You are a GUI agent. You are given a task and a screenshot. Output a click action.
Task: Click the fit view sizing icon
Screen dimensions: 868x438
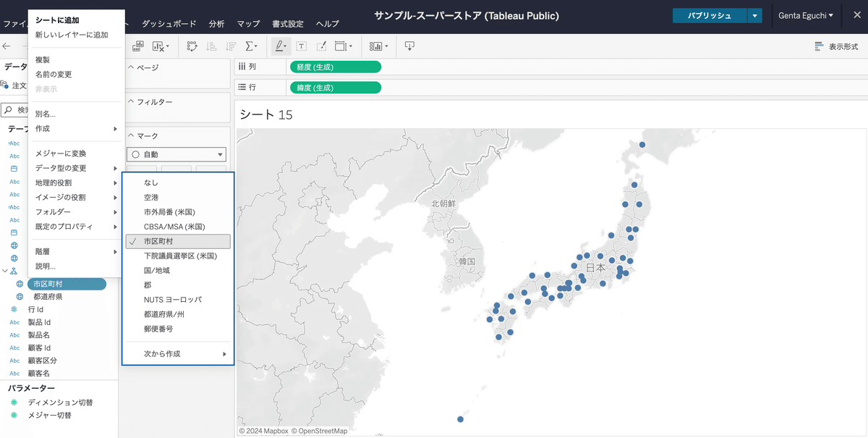341,46
